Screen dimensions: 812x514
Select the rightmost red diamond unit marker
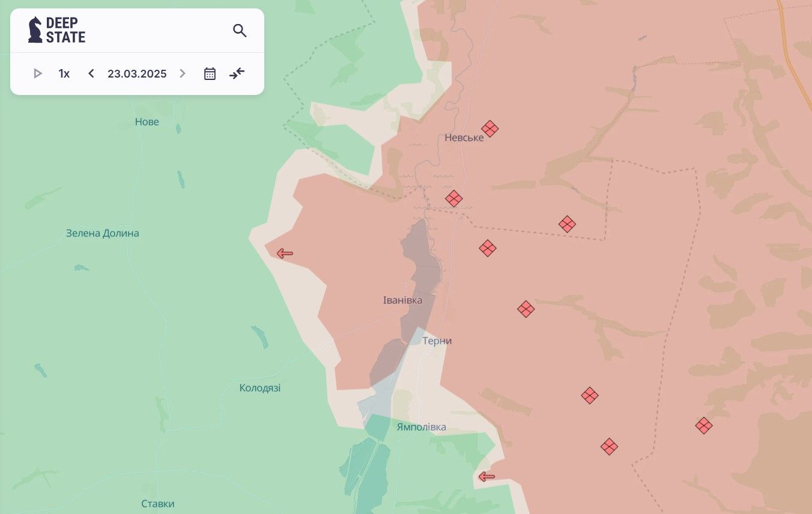pyautogui.click(x=704, y=426)
